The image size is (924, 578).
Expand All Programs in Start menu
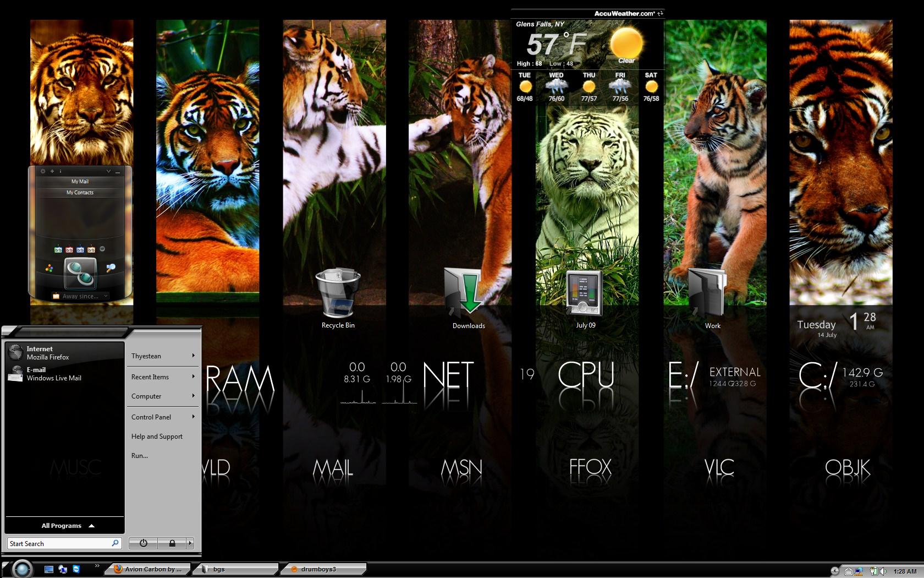(x=65, y=526)
